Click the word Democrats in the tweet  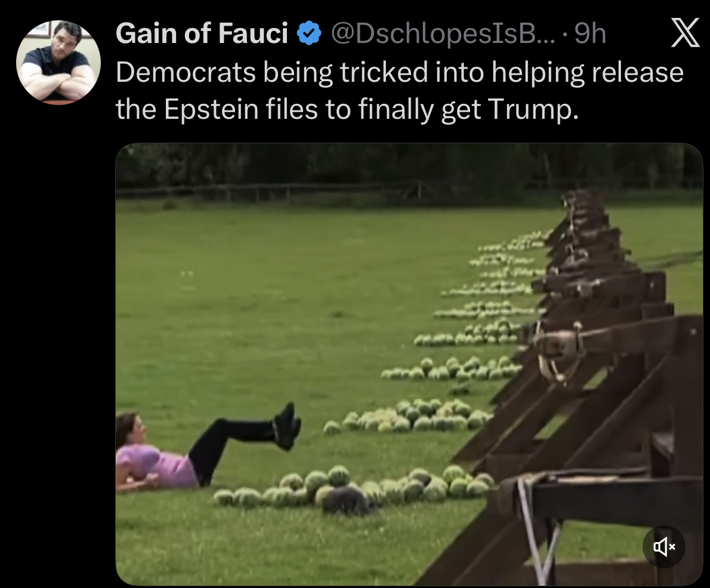click(185, 72)
